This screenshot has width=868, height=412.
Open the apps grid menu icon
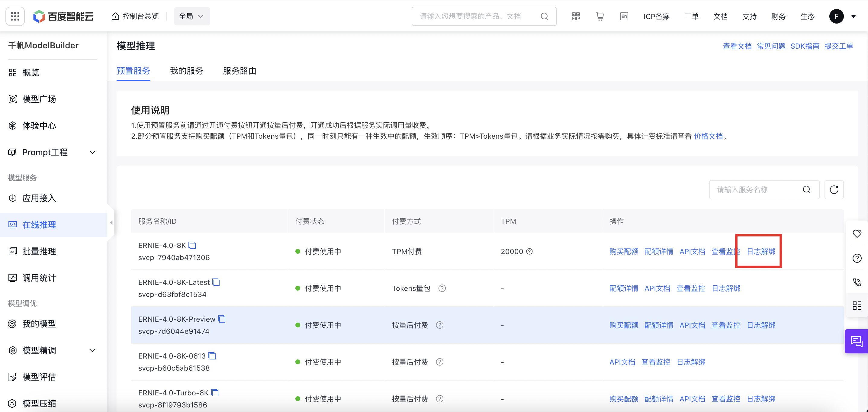tap(15, 16)
